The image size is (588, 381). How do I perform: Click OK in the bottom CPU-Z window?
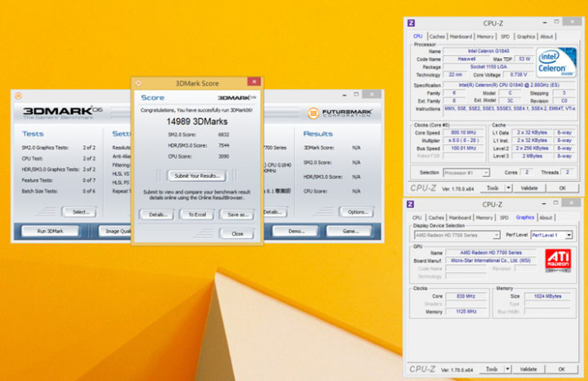561,369
